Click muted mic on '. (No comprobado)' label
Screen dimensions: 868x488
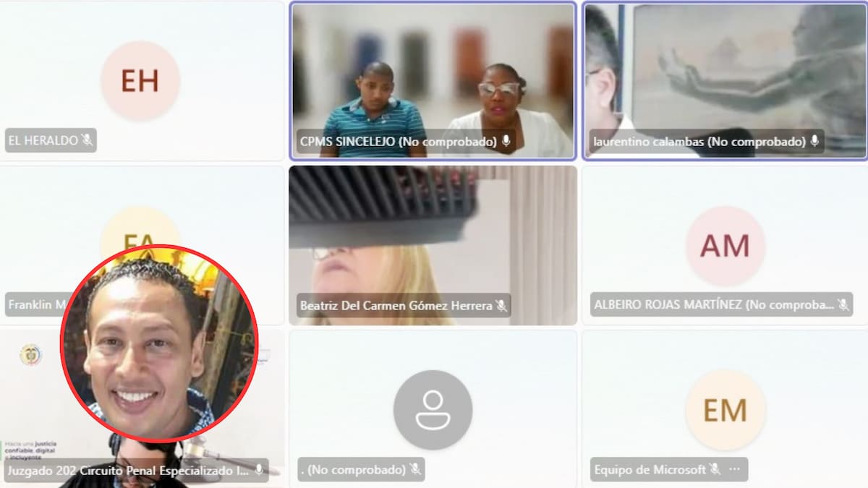pyautogui.click(x=414, y=471)
